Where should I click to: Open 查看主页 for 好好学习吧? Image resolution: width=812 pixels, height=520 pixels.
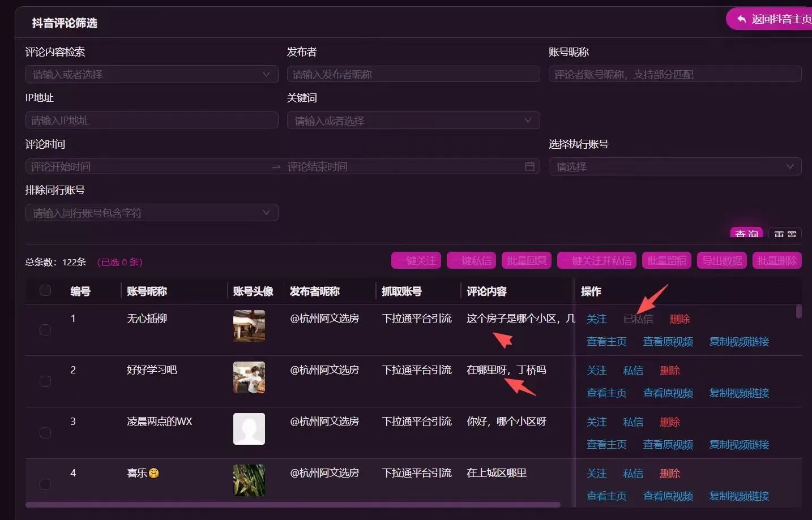(x=606, y=393)
